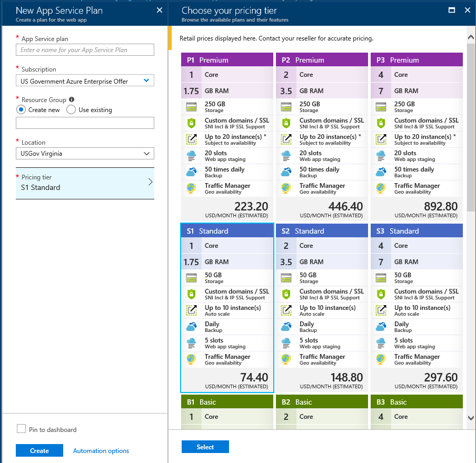The height and width of the screenshot is (463, 476).
Task: Click the daily backup icon in the S1 Standard card
Action: coord(191,327)
